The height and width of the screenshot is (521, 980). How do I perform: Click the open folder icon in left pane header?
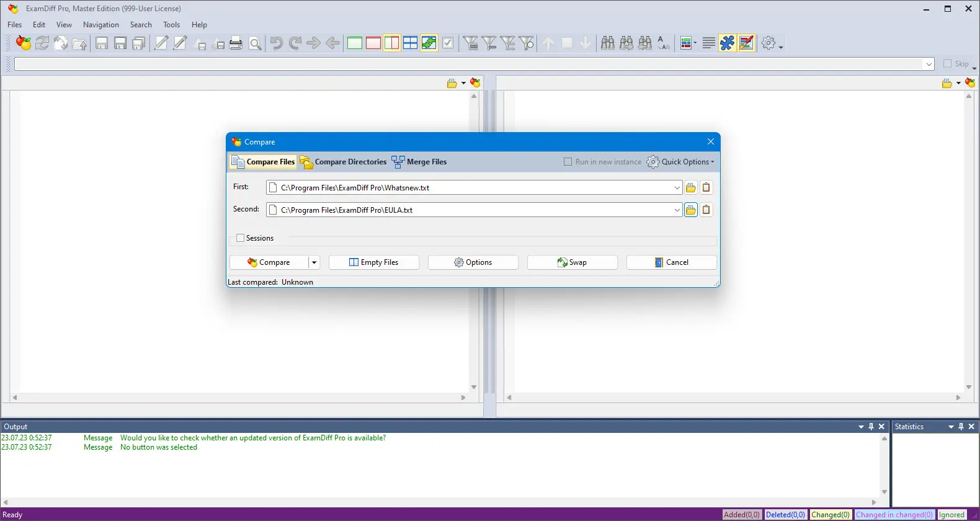pyautogui.click(x=452, y=83)
